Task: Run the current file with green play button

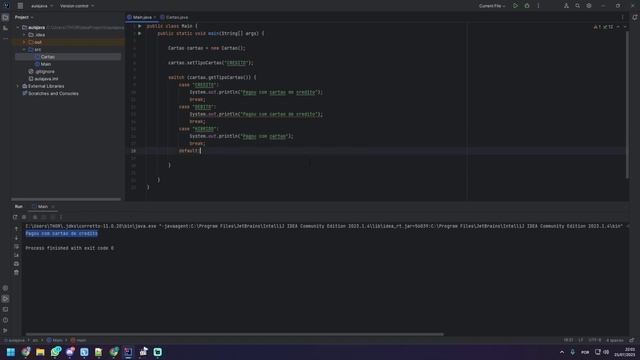Action: pyautogui.click(x=515, y=6)
